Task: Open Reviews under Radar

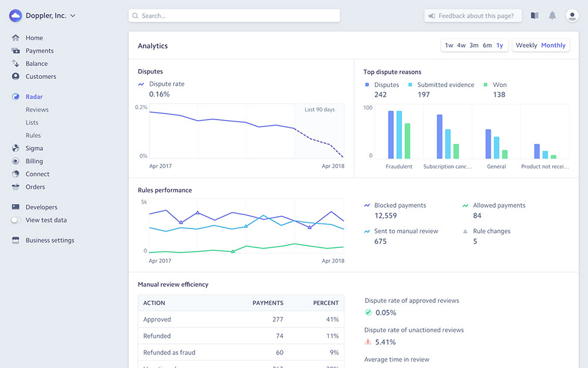Action: click(x=37, y=110)
